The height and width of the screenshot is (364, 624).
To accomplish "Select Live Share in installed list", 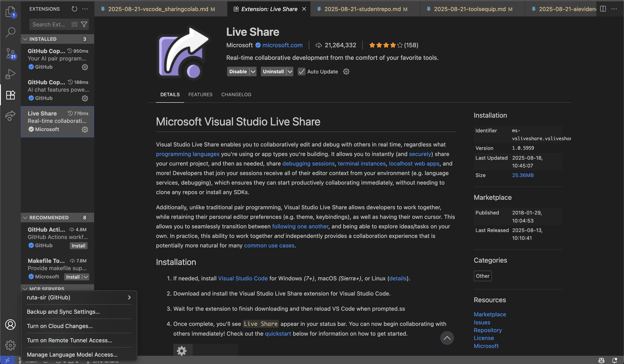I will 57,122.
